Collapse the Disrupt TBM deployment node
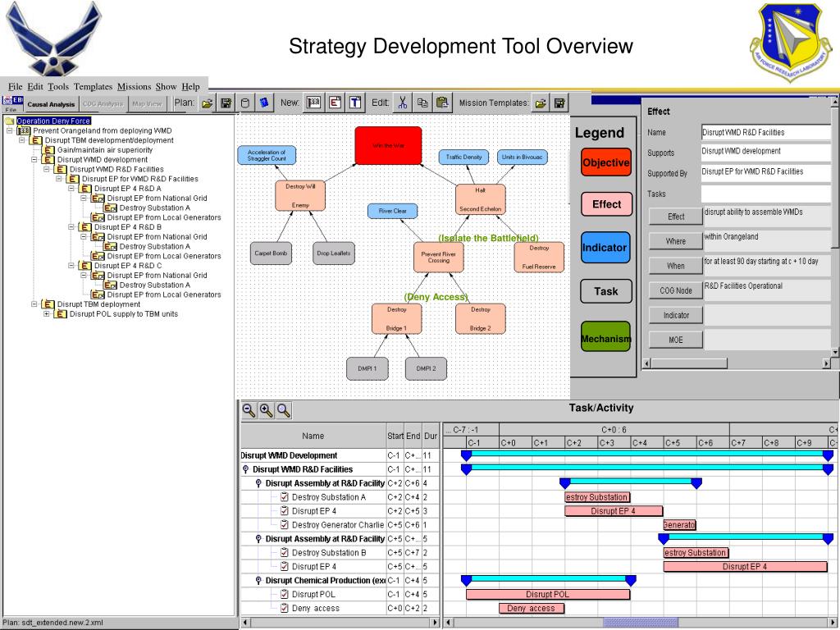This screenshot has height=630, width=840. (34, 304)
